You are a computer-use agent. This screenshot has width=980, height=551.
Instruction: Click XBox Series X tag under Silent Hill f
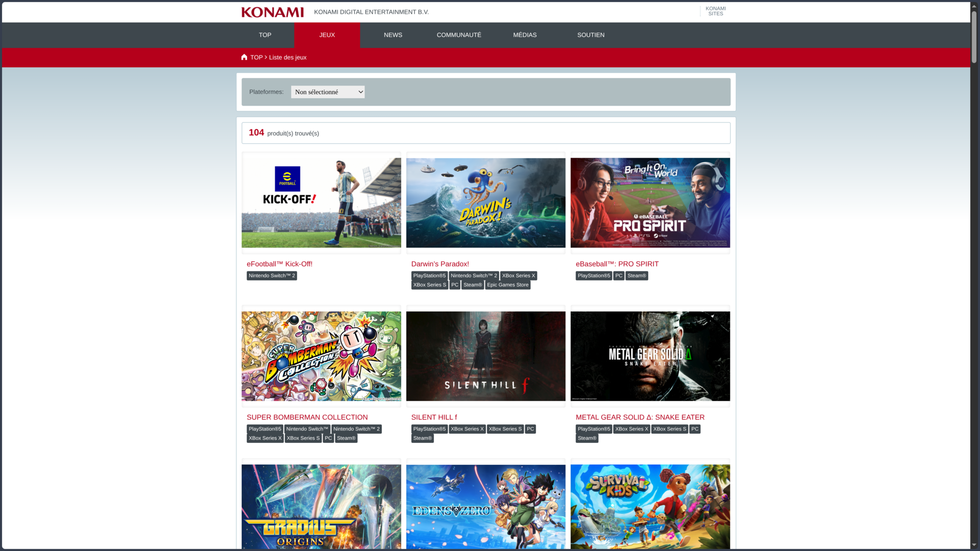[x=467, y=429]
